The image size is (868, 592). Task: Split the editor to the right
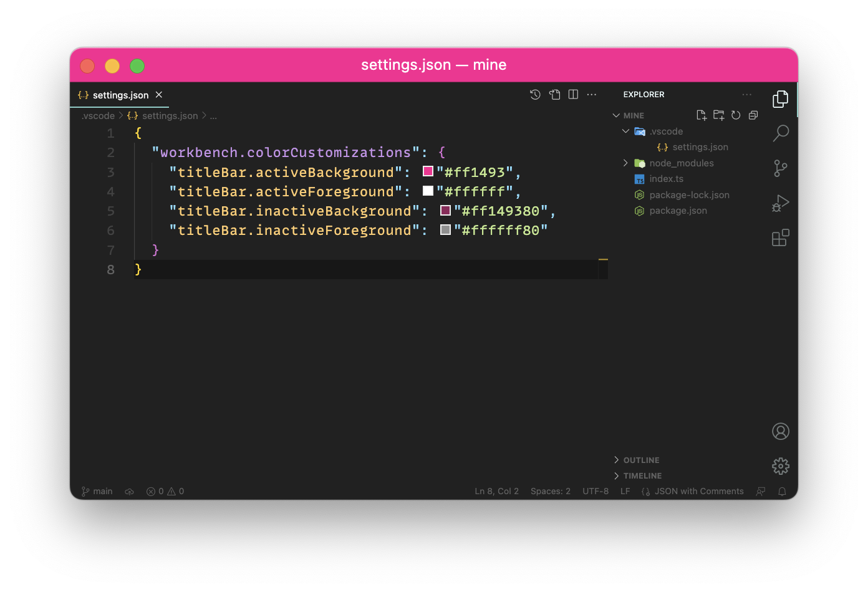pos(573,95)
